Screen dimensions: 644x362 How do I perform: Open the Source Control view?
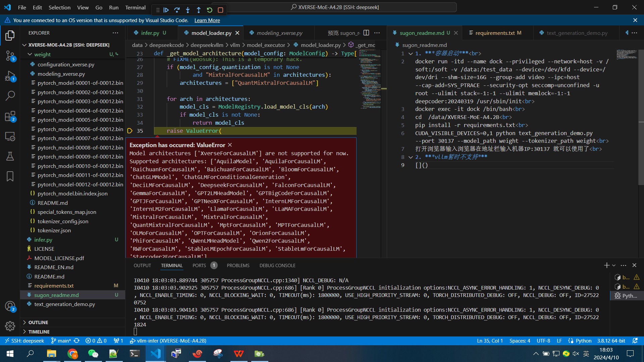coord(10,56)
